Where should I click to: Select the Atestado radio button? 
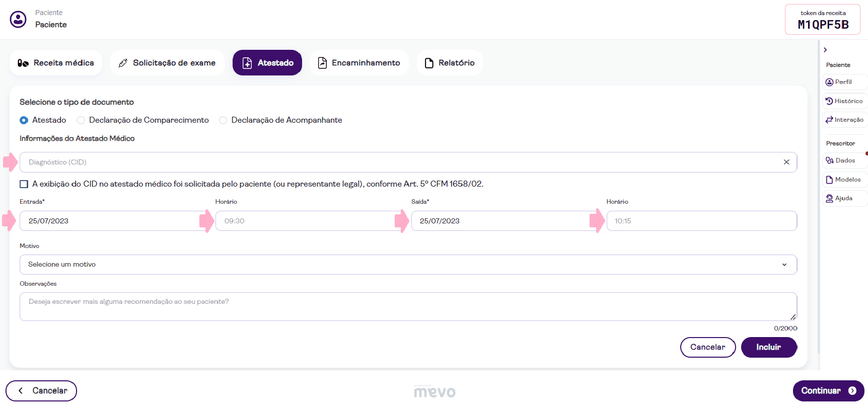tap(24, 120)
